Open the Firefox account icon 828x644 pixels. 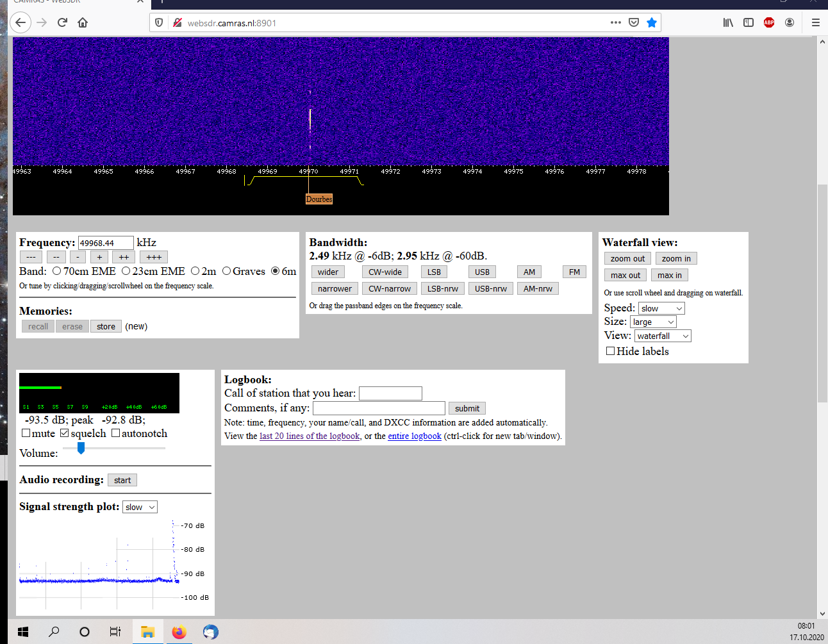tap(790, 22)
